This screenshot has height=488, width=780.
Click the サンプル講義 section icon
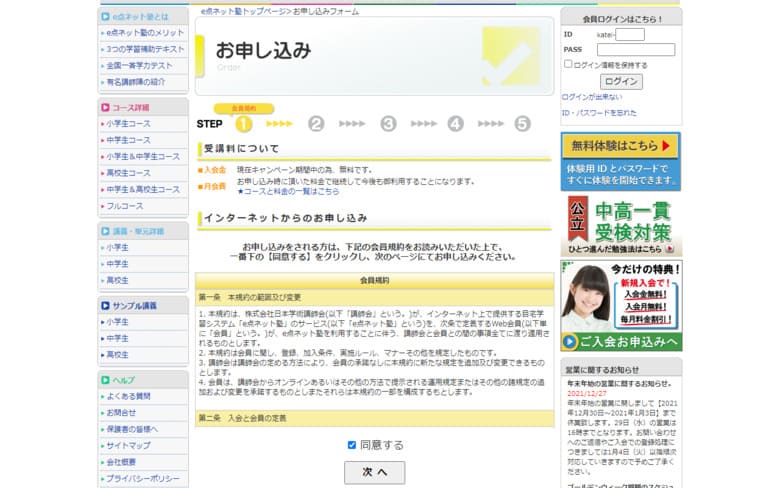[x=105, y=306]
